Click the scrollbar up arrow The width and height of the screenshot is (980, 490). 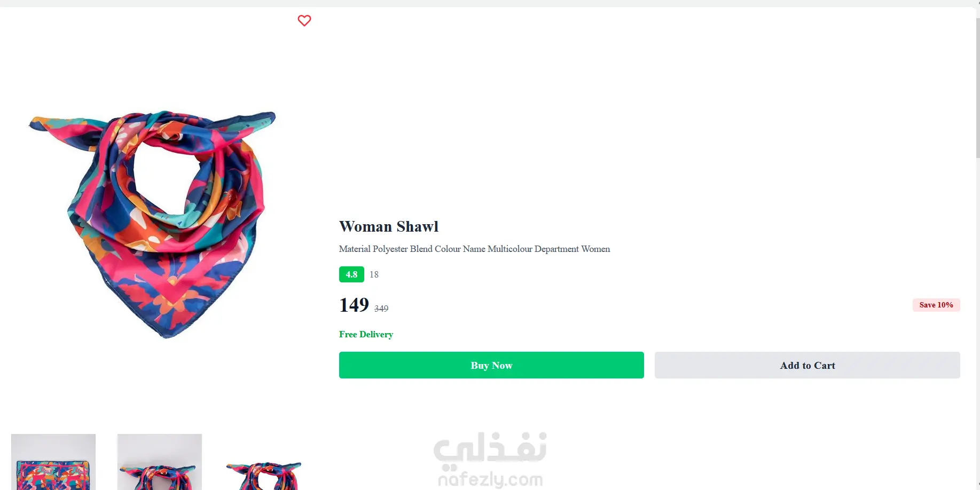(x=977, y=4)
